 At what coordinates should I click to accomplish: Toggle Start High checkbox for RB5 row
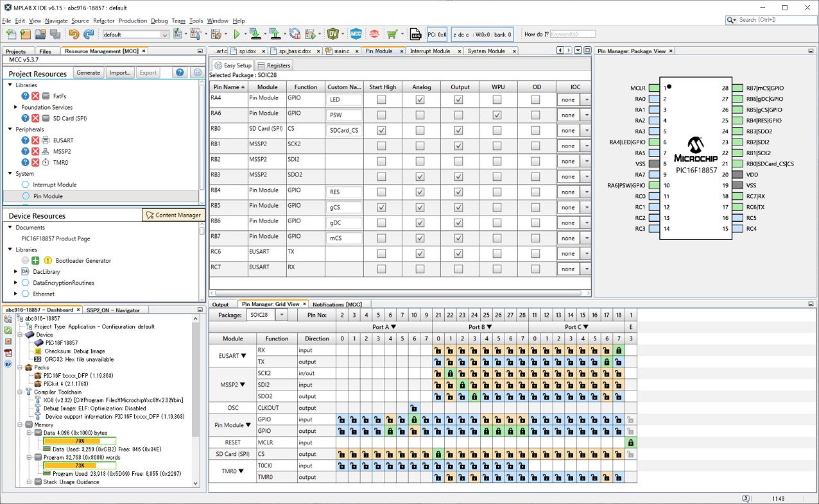(x=381, y=207)
